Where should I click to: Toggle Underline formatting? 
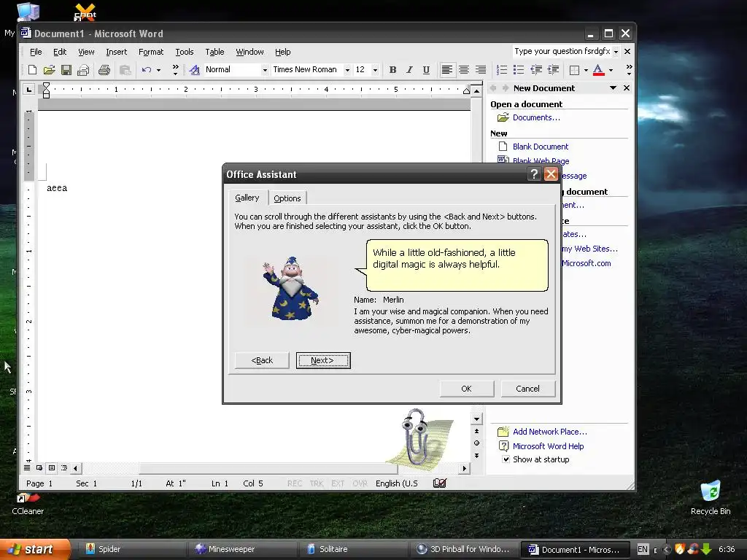point(426,70)
